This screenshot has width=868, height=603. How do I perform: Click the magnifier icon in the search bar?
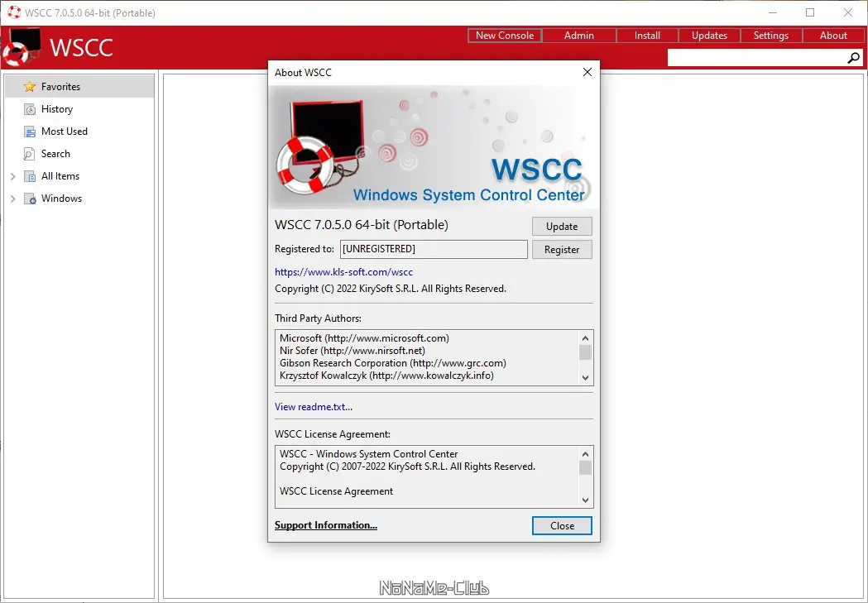coord(853,57)
